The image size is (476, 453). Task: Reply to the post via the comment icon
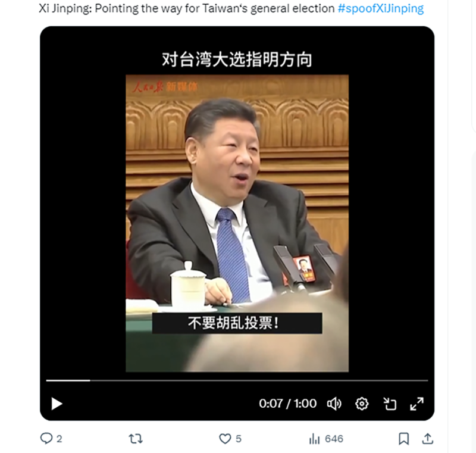click(x=46, y=439)
